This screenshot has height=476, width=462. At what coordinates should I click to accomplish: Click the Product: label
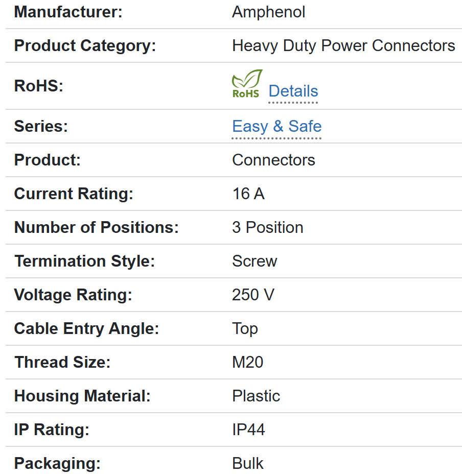[x=48, y=160]
